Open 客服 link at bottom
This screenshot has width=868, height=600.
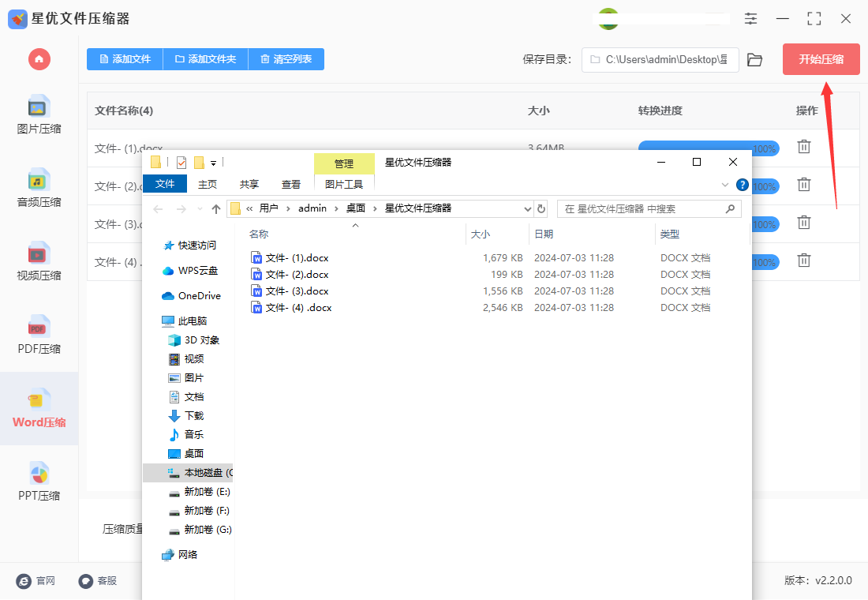(97, 580)
